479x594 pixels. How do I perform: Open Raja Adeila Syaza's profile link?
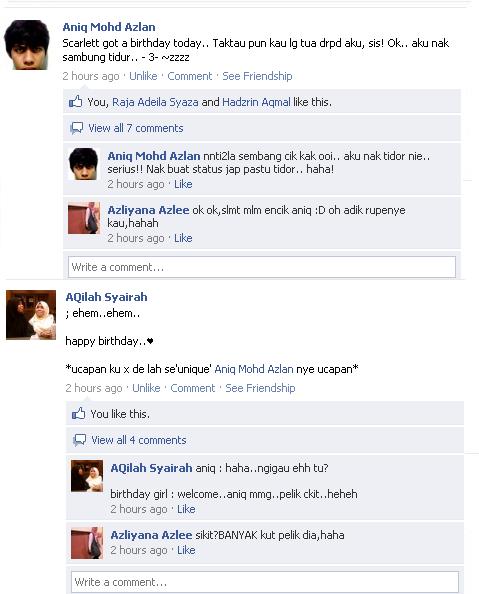point(155,102)
